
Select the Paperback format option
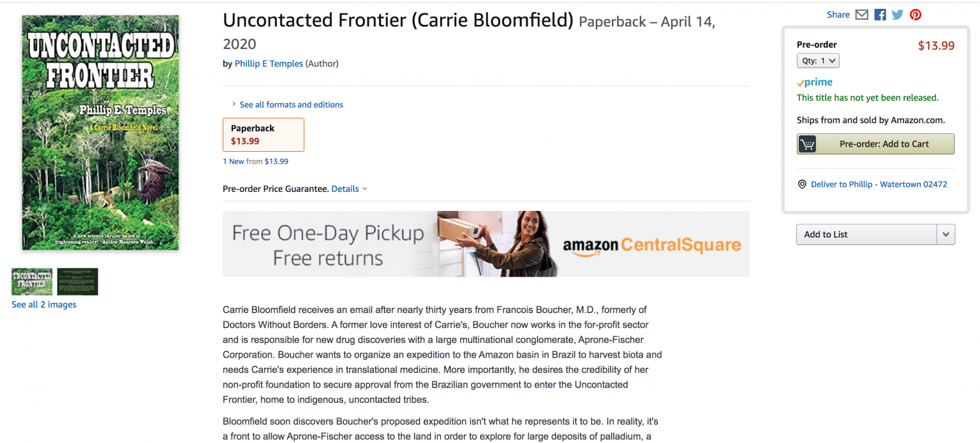click(x=263, y=134)
